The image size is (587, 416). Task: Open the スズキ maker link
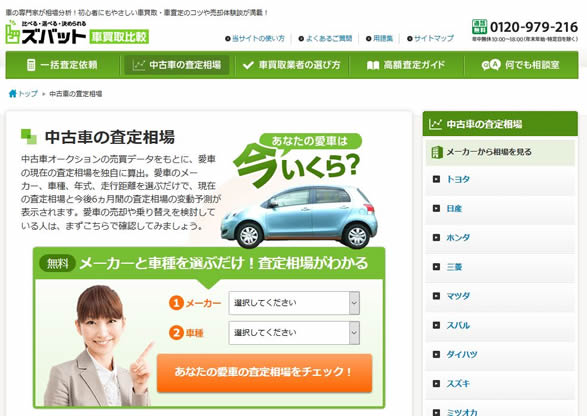458,383
